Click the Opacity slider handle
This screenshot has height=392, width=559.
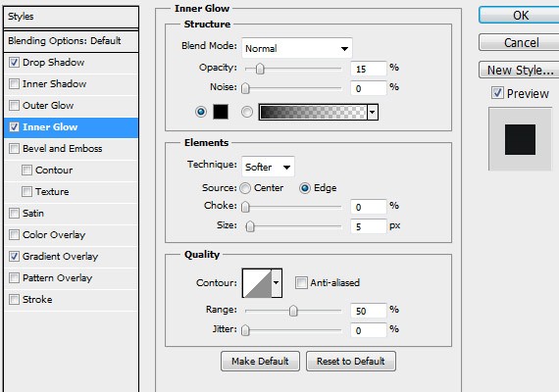(x=260, y=69)
